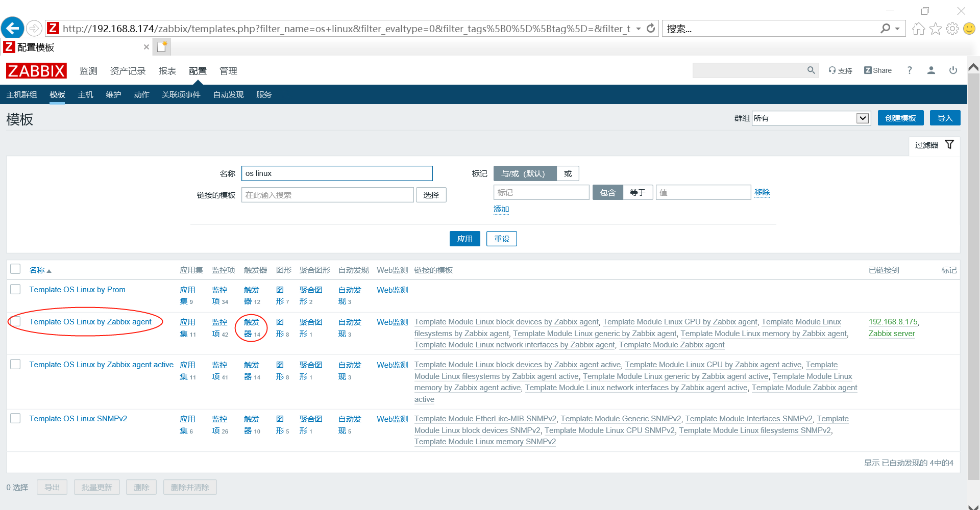Switch to the 动作 submenu

[141, 95]
